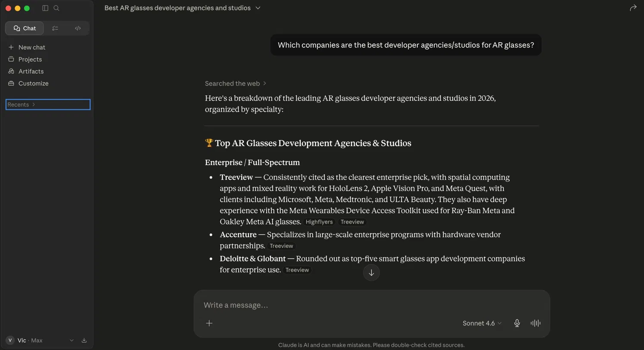Viewport: 644px width, 350px height.
Task: Open the Vic account menu chevron
Action: (72, 341)
